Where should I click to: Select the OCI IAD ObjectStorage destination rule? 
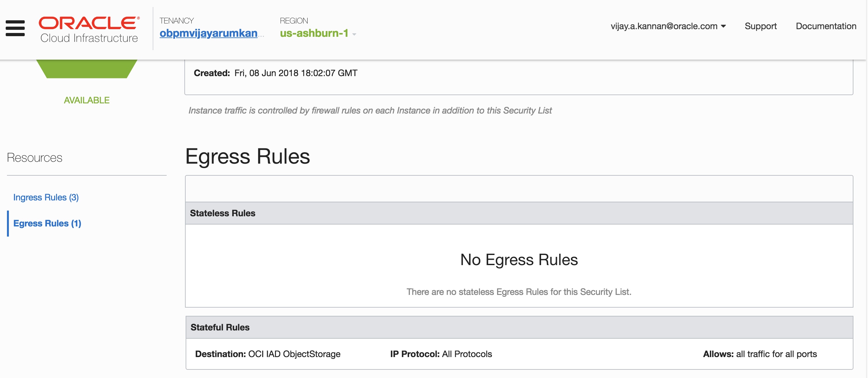(x=294, y=354)
